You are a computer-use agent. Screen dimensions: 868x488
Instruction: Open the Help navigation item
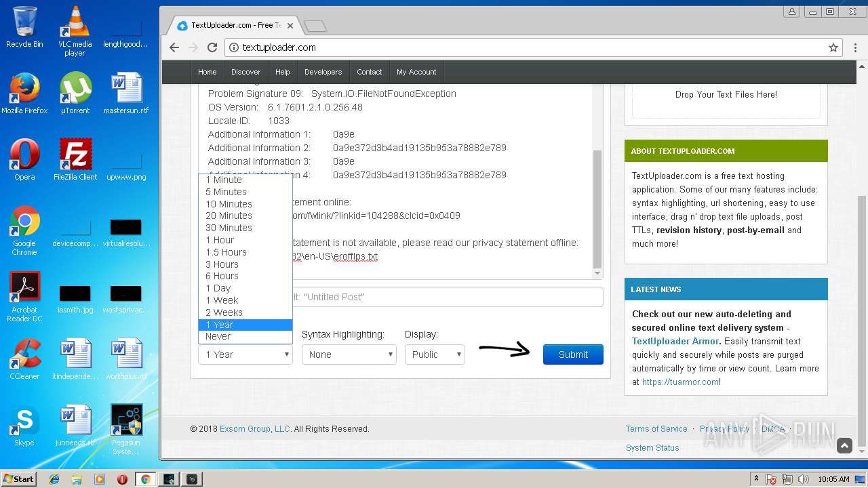click(x=283, y=72)
